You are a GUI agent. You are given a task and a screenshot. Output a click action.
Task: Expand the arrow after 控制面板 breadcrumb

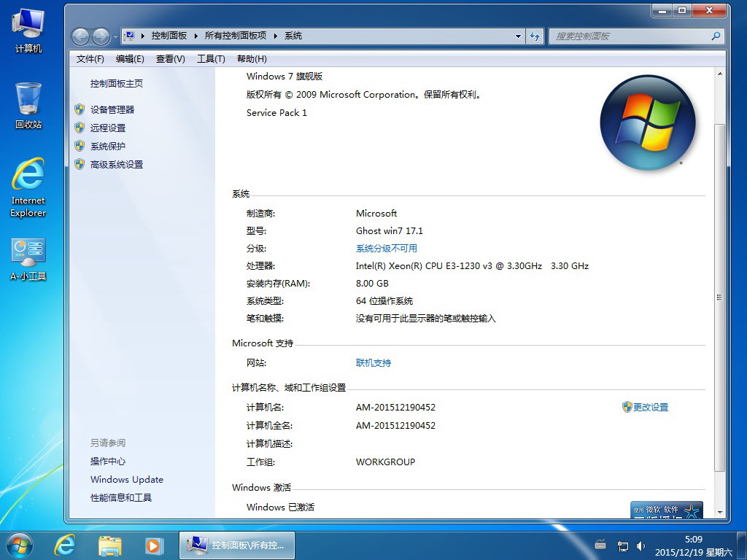click(x=196, y=36)
